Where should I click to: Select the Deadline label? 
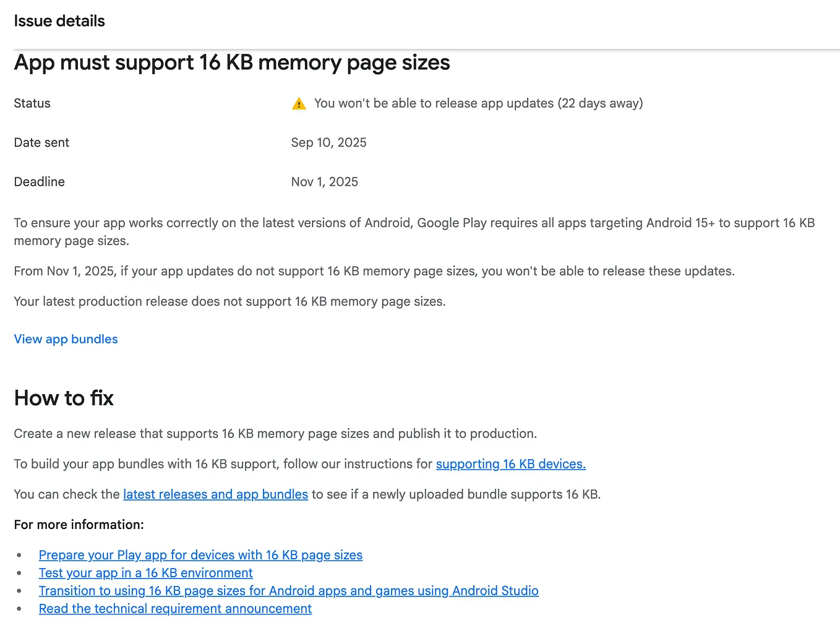click(39, 181)
